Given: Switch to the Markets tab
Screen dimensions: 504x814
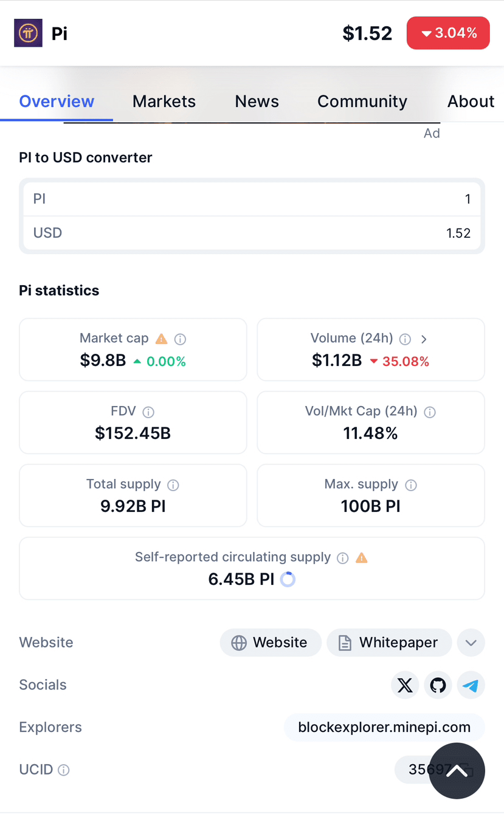Looking at the screenshot, I should pos(164,102).
